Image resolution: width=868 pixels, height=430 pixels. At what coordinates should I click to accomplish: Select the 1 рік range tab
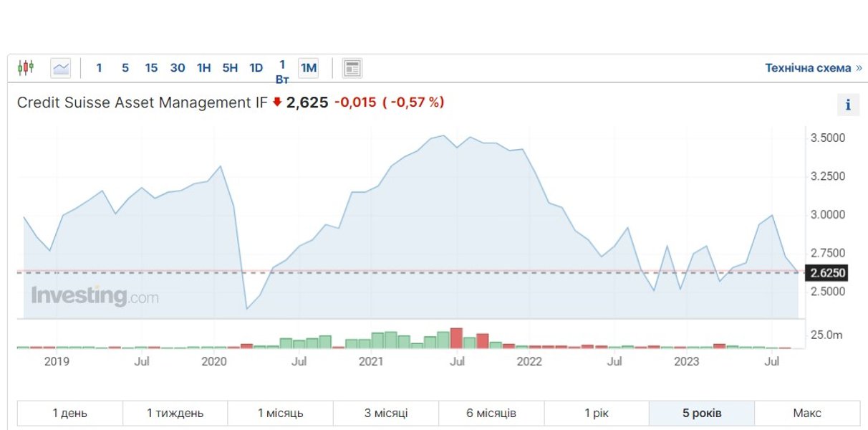597,414
